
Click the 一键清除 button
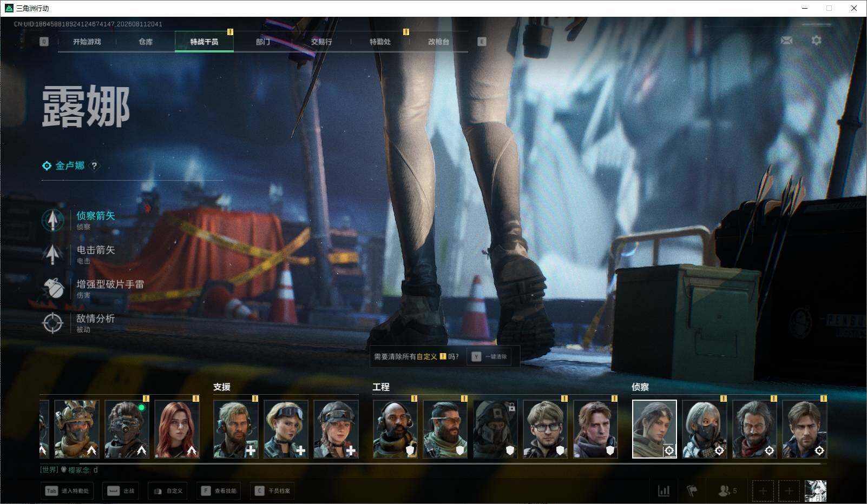490,357
